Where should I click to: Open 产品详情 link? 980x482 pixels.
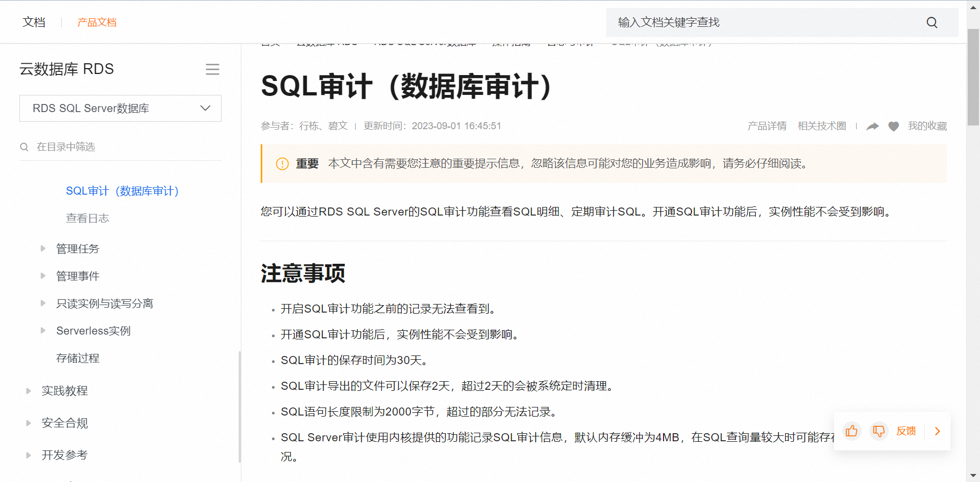tap(767, 126)
